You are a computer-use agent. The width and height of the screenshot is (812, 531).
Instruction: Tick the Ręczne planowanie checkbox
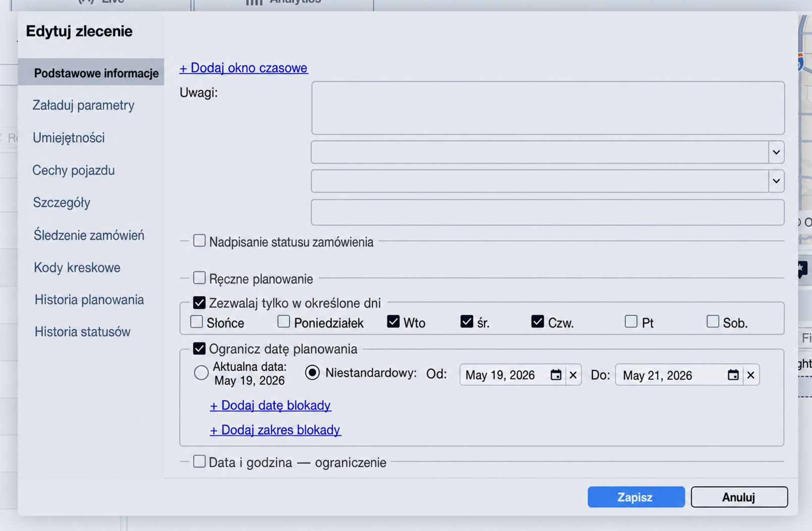click(199, 278)
